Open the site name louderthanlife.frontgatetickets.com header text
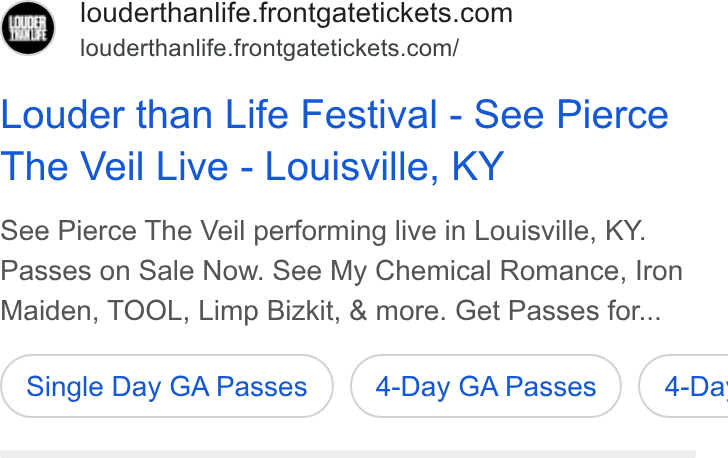The width and height of the screenshot is (728, 458). pyautogui.click(x=296, y=13)
